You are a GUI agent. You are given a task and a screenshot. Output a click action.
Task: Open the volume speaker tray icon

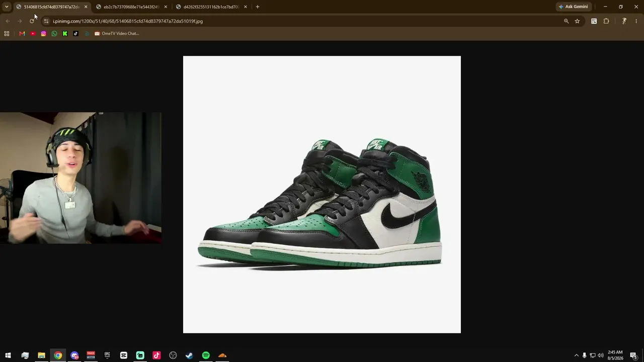click(x=601, y=355)
